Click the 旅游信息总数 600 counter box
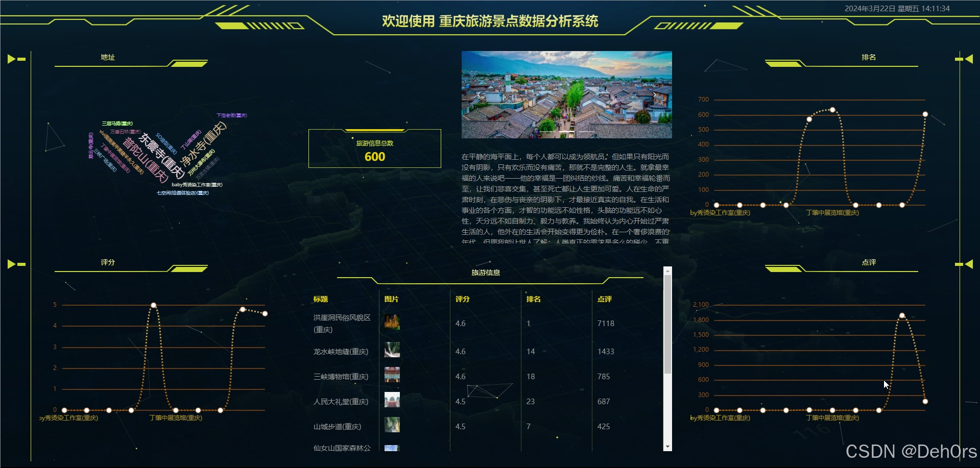 pos(375,149)
